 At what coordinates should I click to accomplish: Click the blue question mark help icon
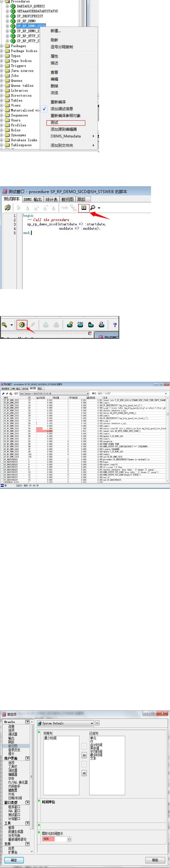(x=115, y=325)
